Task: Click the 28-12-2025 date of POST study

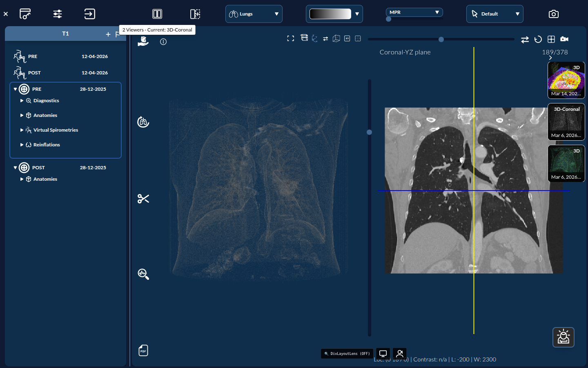Action: 93,168
